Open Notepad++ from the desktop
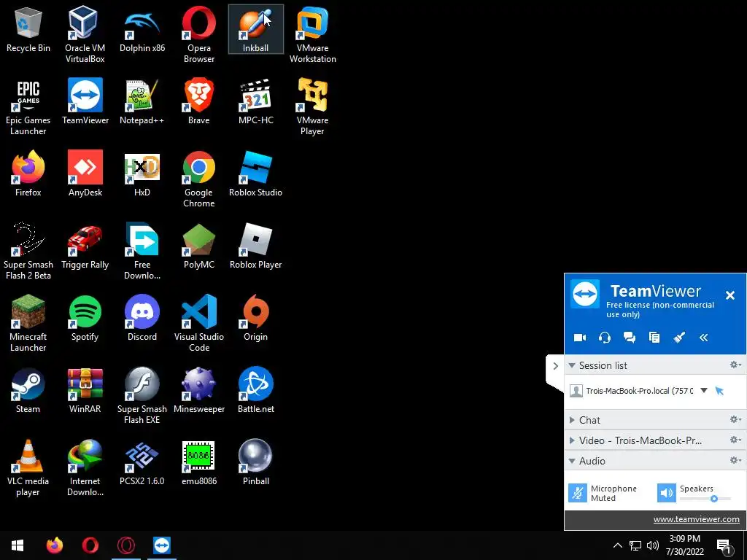 click(x=142, y=101)
